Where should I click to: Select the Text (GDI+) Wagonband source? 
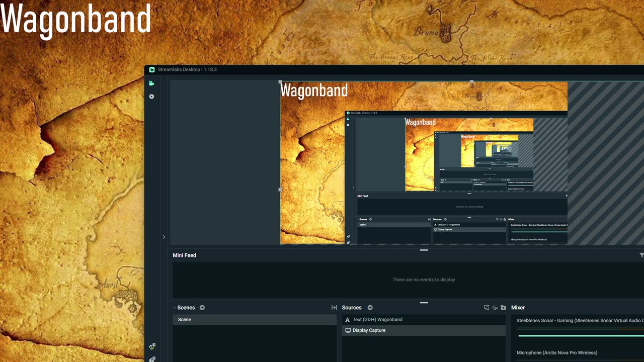tap(424, 320)
